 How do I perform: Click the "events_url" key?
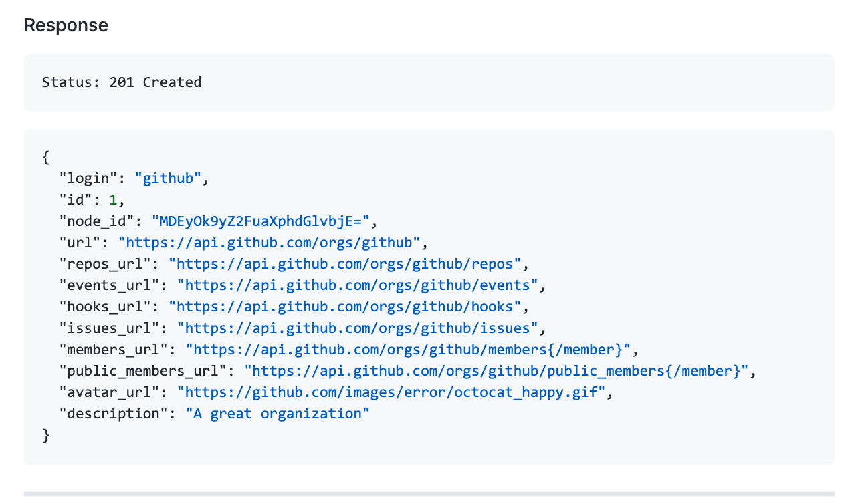coord(109,285)
